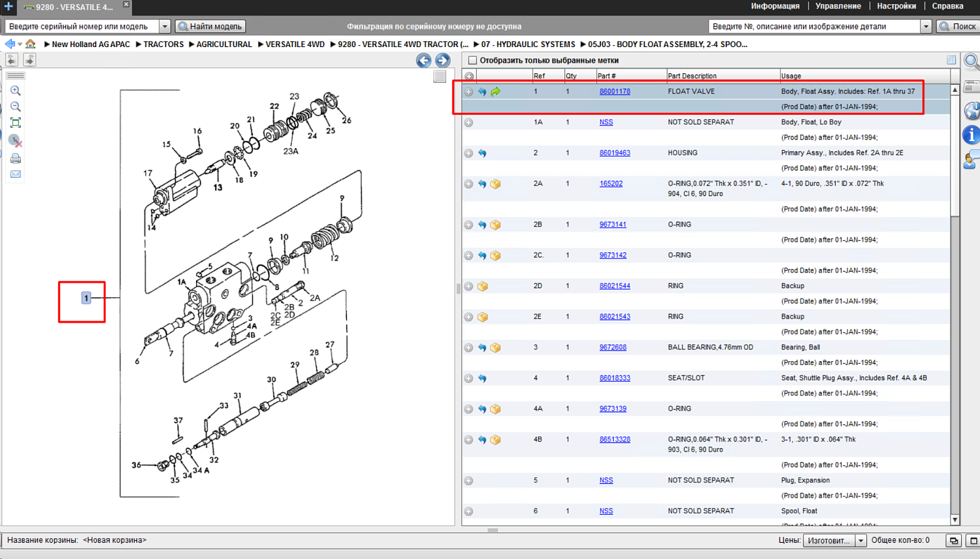Toggle 'Отобразить только выбранные метки' checkbox
980x559 pixels.
(472, 60)
